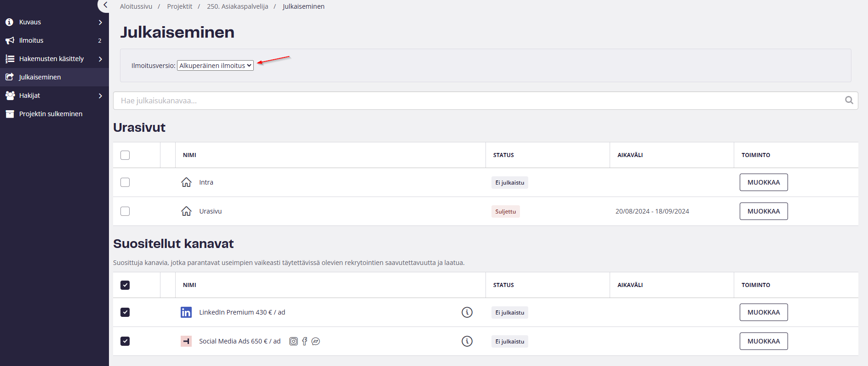Viewport: 868px width, 366px height.
Task: Click the Hakijat people icon
Action: tap(10, 96)
